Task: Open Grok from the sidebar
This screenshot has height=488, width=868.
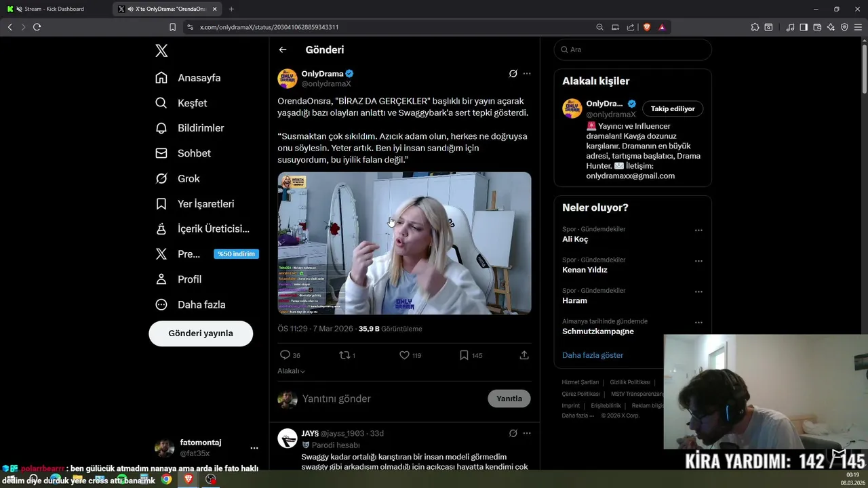Action: tap(177, 179)
